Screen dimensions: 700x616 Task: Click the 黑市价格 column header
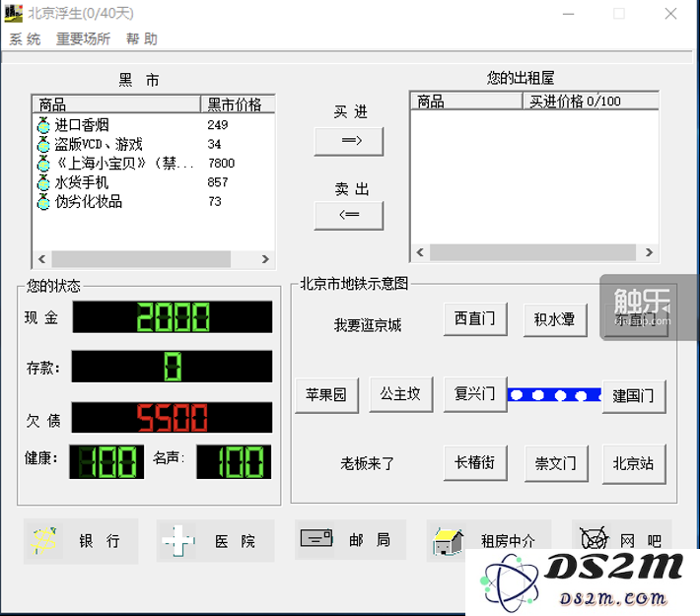click(238, 104)
